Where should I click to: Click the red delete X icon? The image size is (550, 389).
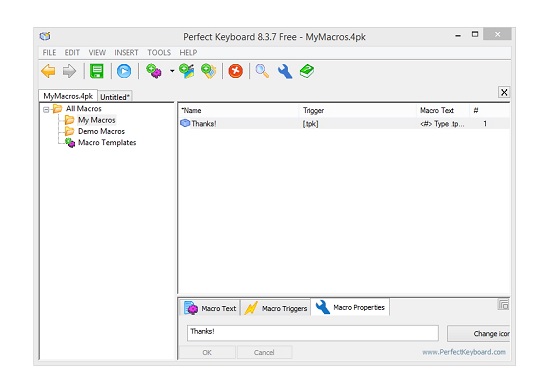tap(236, 71)
